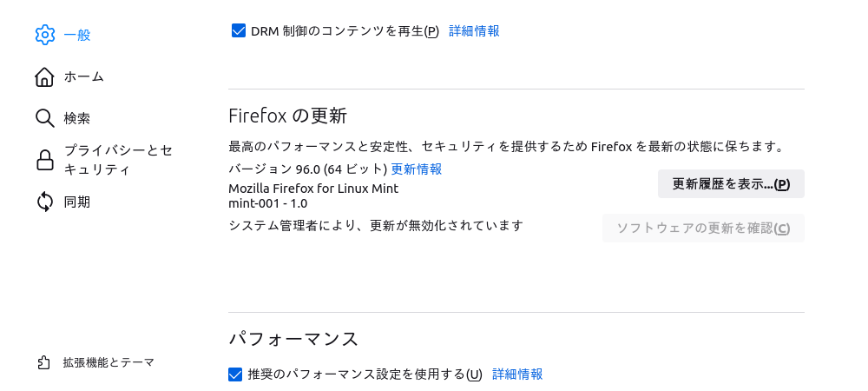Click the house icon for ホーム
868x391 pixels.
click(x=45, y=77)
